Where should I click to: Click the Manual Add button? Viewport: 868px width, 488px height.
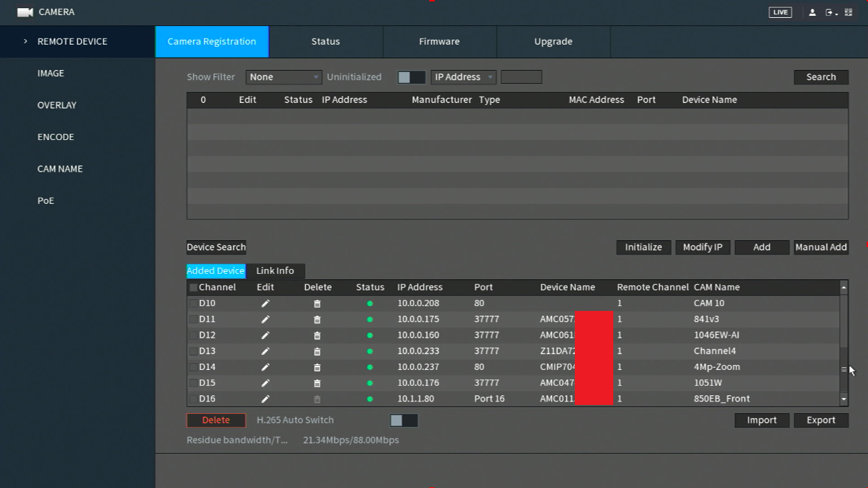point(821,248)
